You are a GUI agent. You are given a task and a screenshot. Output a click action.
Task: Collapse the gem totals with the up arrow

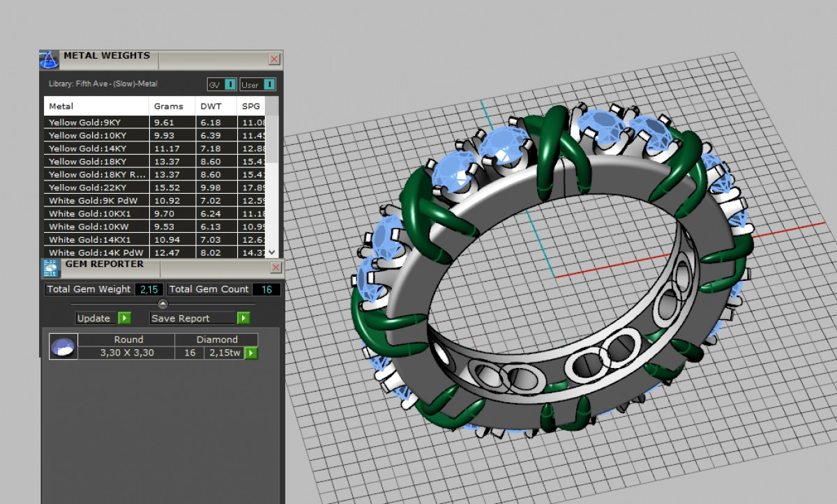163,304
